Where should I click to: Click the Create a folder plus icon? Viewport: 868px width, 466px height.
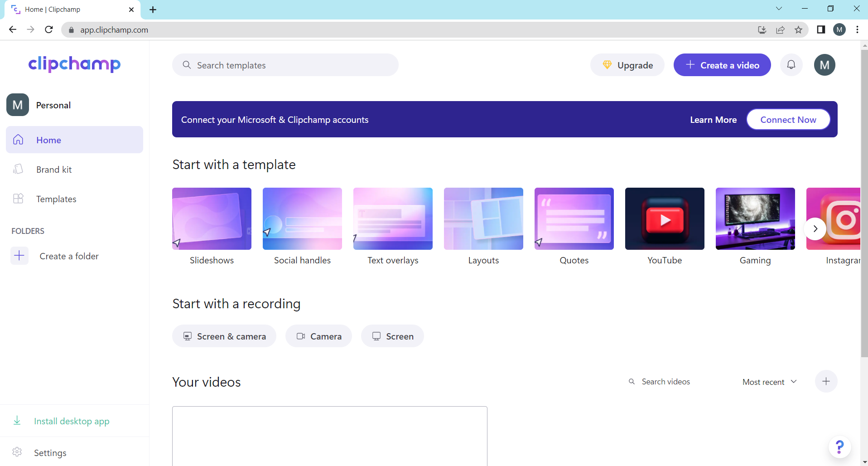[19, 256]
